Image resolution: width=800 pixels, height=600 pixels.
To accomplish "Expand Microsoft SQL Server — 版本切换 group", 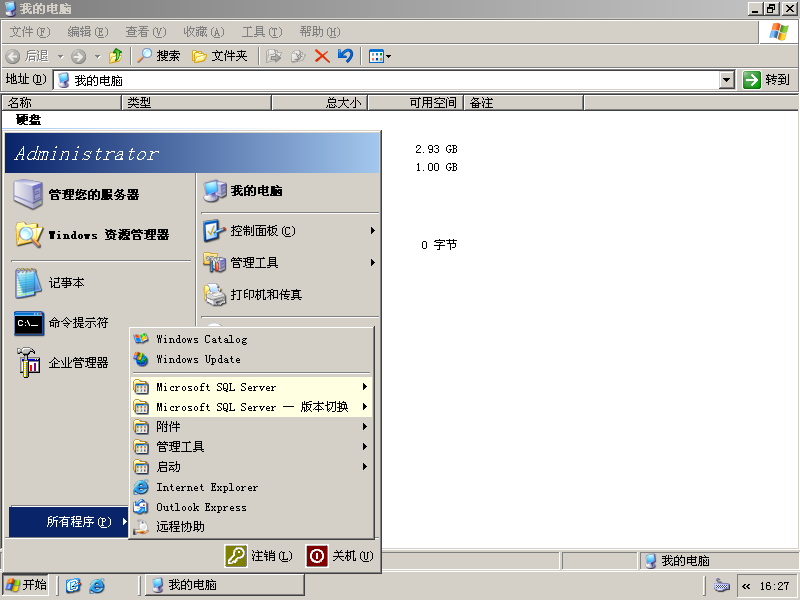I will (x=251, y=407).
